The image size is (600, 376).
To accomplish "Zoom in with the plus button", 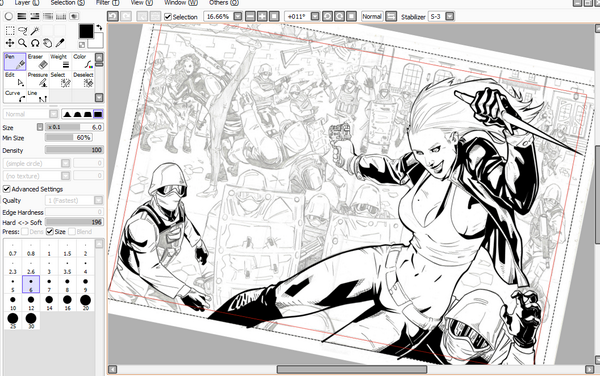I will pyautogui.click(x=262, y=16).
